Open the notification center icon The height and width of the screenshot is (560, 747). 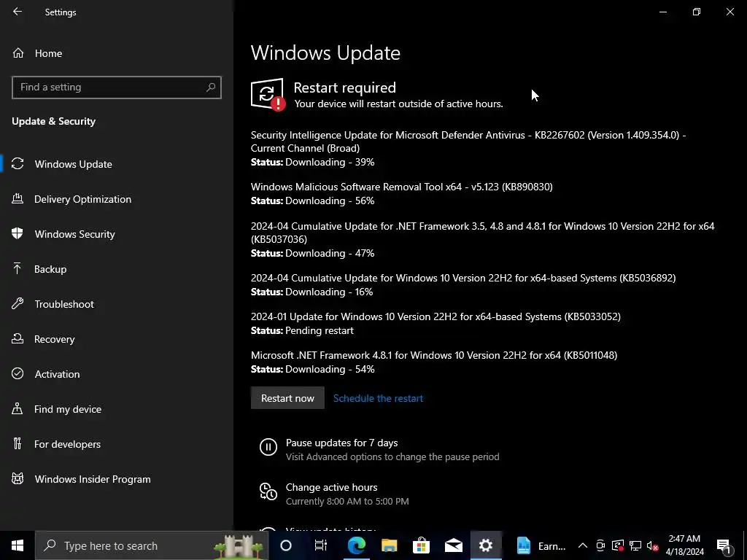coord(723,545)
